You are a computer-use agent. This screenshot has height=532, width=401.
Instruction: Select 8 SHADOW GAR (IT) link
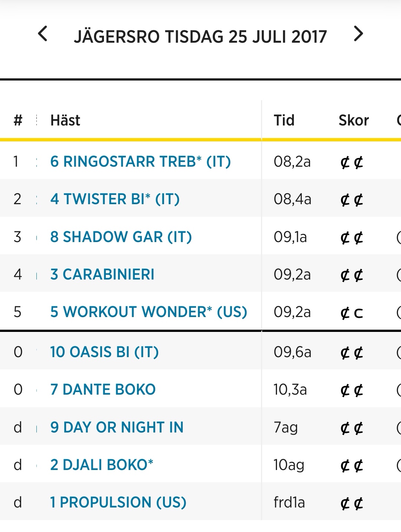click(121, 237)
